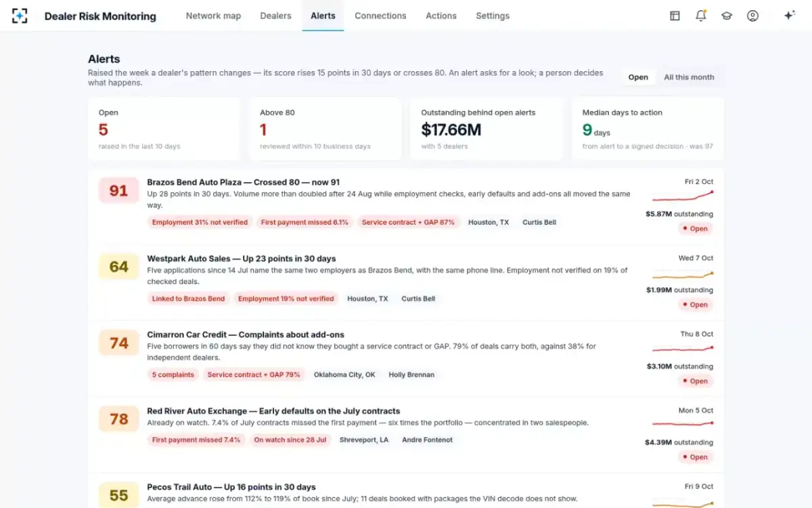The width and height of the screenshot is (812, 508).
Task: Click the graduation cap learning icon
Action: [x=727, y=16]
